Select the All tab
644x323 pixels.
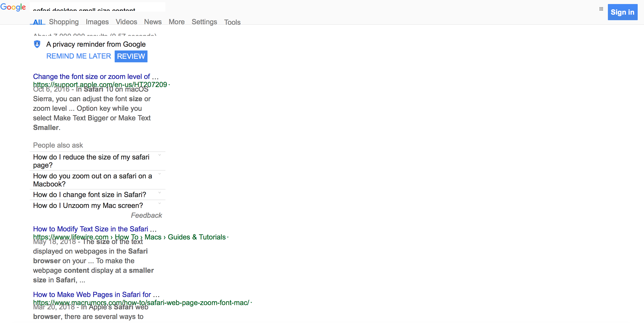(38, 22)
